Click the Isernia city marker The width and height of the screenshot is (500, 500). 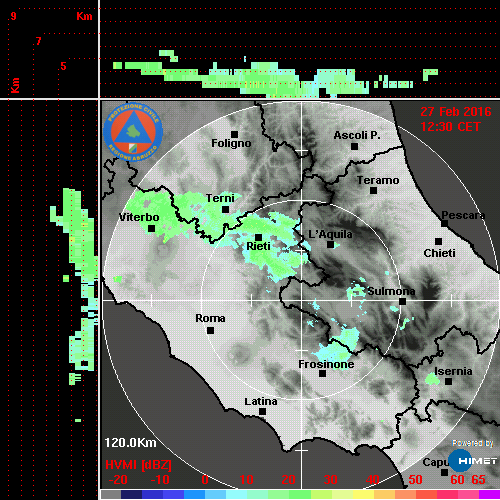[x=449, y=381]
